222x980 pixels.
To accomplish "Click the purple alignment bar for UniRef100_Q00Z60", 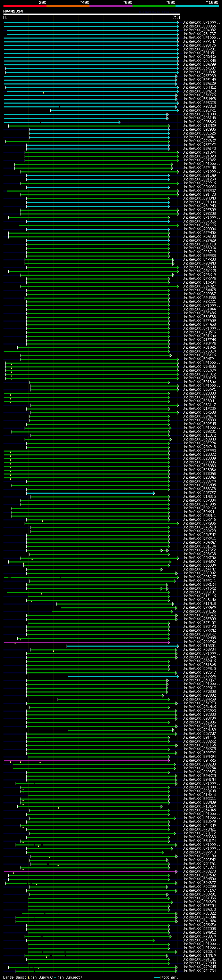I will coord(87,642).
